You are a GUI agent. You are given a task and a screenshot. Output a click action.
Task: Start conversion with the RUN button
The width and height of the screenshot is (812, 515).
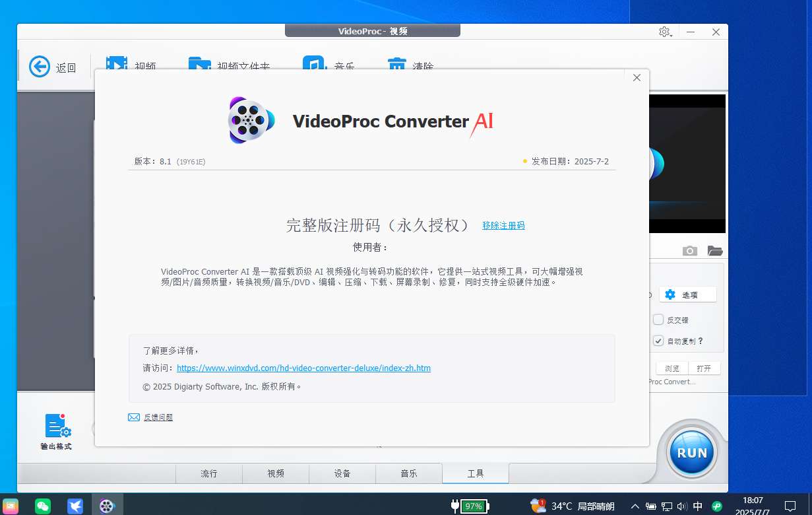[x=692, y=453]
